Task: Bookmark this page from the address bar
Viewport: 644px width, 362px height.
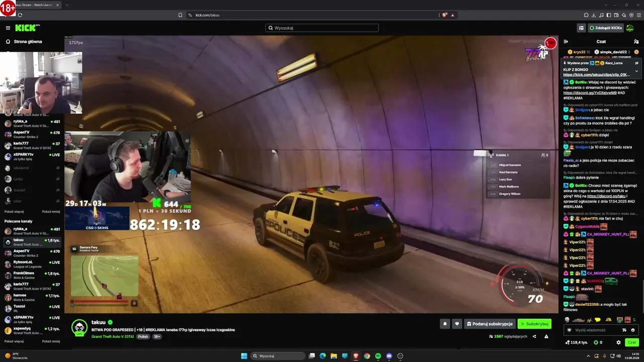Action: (180, 15)
